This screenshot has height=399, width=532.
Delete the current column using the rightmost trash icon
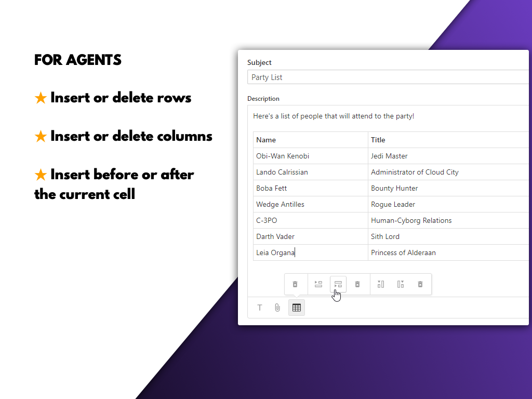click(420, 284)
